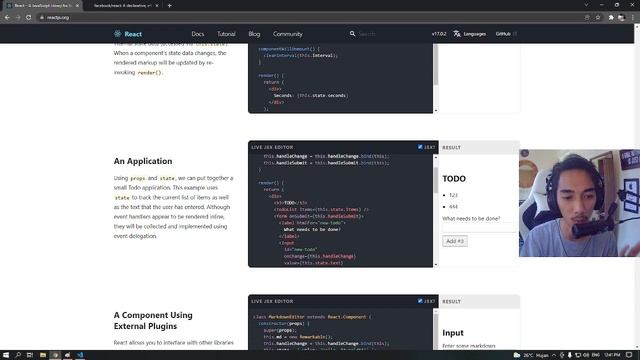Go forward in browser history
Screen dimensions: 640x360
click(18, 18)
